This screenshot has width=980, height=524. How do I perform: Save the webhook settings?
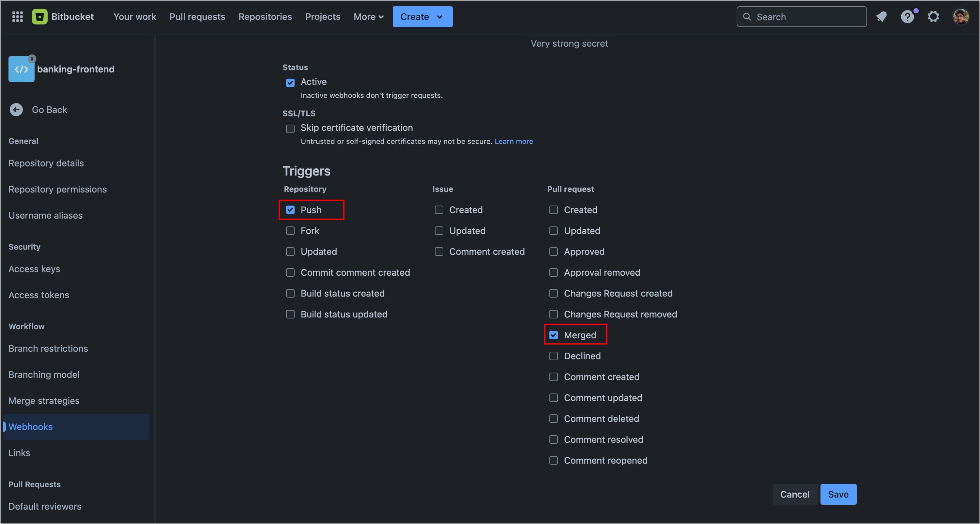pos(838,494)
